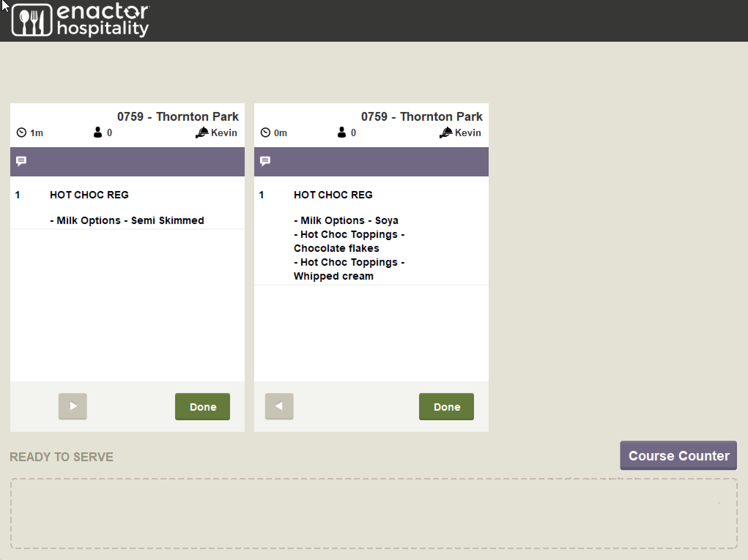748x560 pixels.
Task: Select the HOT CHOC REG Soya item
Action: 333,195
